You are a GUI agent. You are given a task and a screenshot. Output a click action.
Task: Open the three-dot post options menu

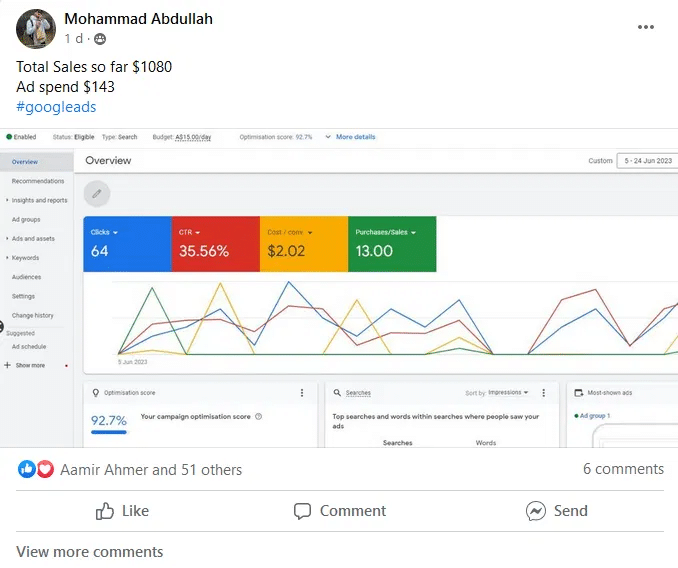point(646,27)
